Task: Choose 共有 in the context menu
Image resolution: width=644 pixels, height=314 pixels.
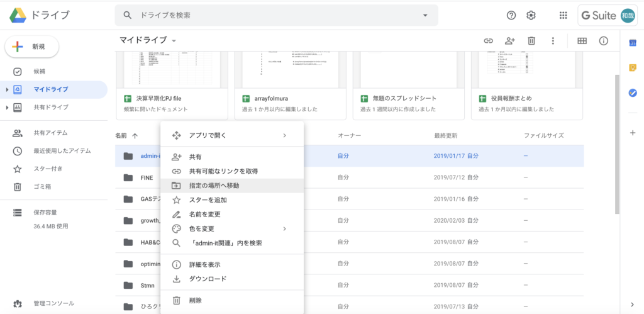Action: 232,157
